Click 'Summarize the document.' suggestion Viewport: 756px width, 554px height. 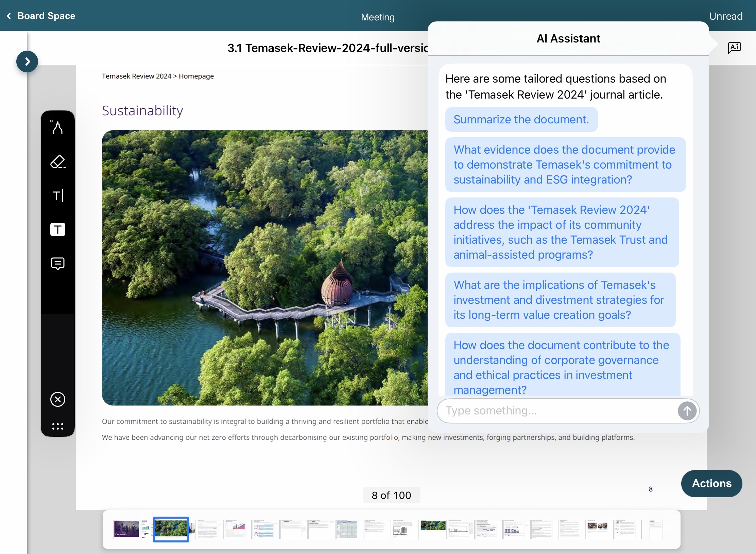pos(521,120)
